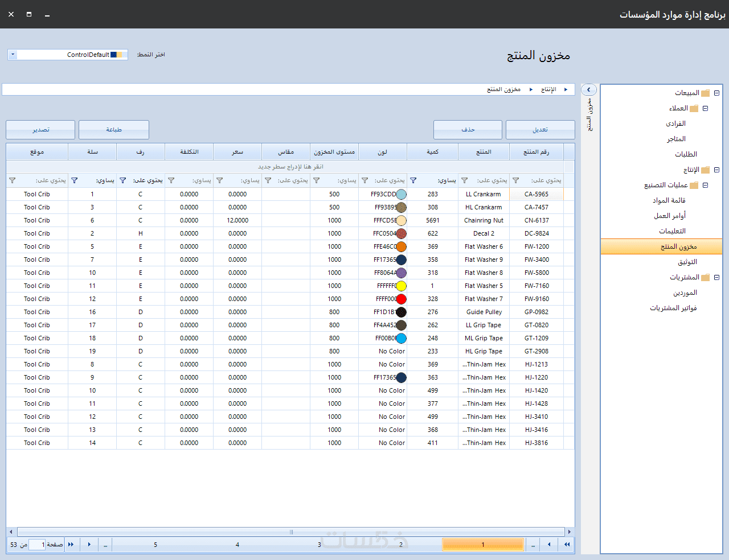Open the filter icon for 'سلة' column
729x560 pixels.
[x=75, y=180]
